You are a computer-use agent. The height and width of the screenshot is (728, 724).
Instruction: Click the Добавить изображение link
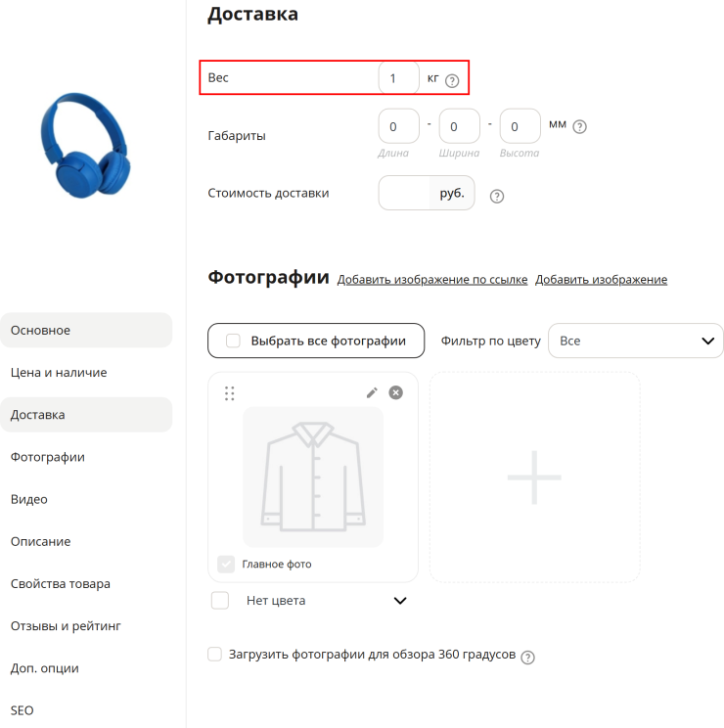[x=601, y=280]
